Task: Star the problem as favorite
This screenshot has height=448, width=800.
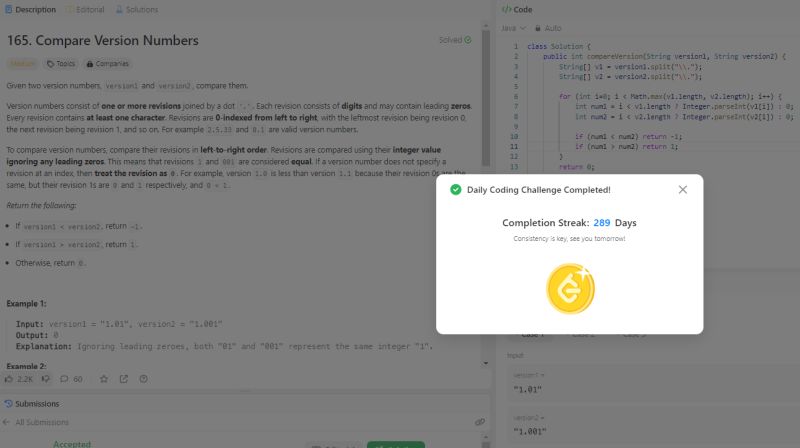Action: pyautogui.click(x=104, y=379)
